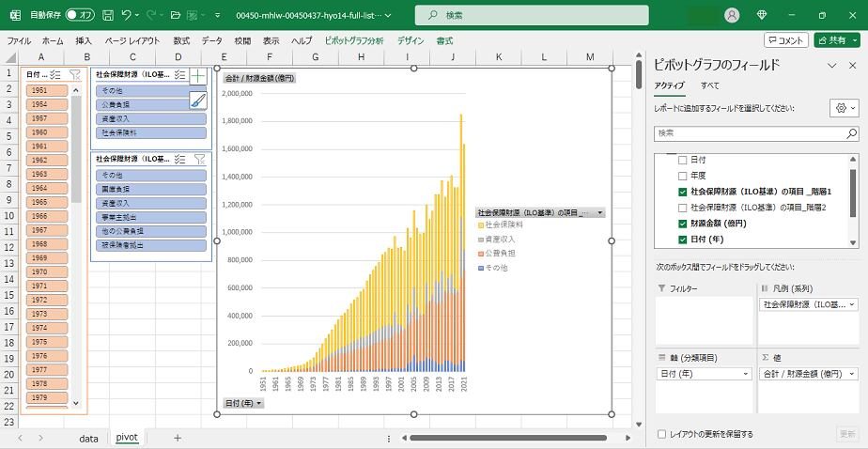Viewport: 868px width, 449px height.
Task: Click the コメント button
Action: tap(785, 40)
